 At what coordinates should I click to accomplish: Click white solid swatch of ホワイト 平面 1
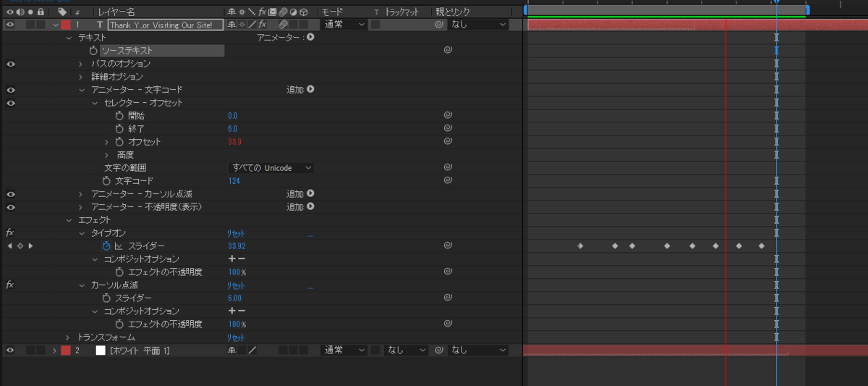(x=101, y=351)
